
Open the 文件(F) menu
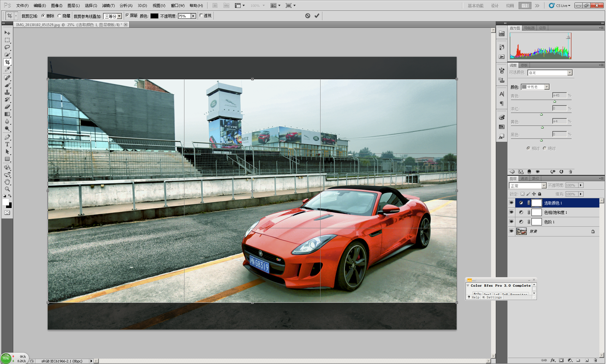point(22,6)
